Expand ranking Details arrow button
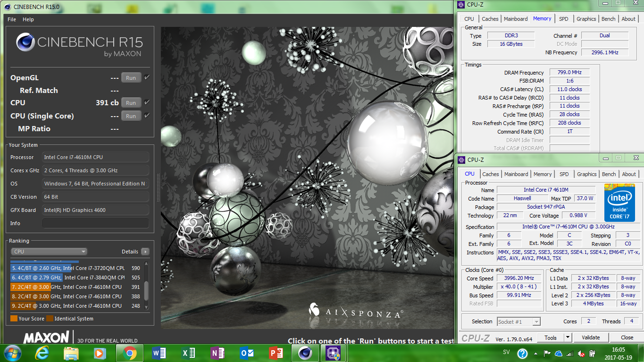Screen dimensions: 644x362 point(145,252)
